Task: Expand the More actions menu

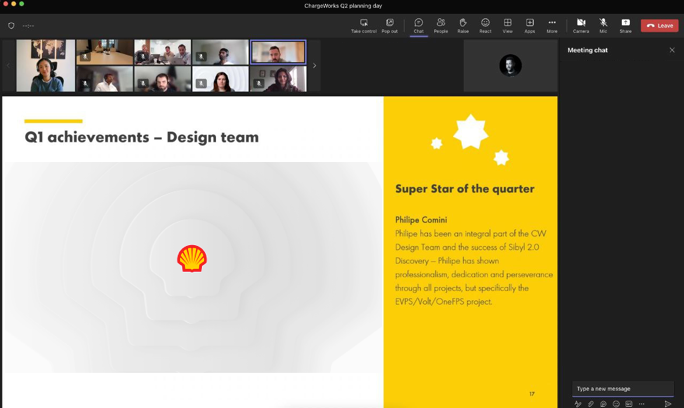Action: click(552, 25)
